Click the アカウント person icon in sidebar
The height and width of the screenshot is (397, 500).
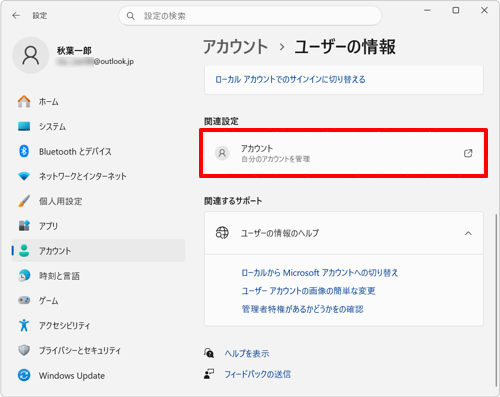[24, 251]
